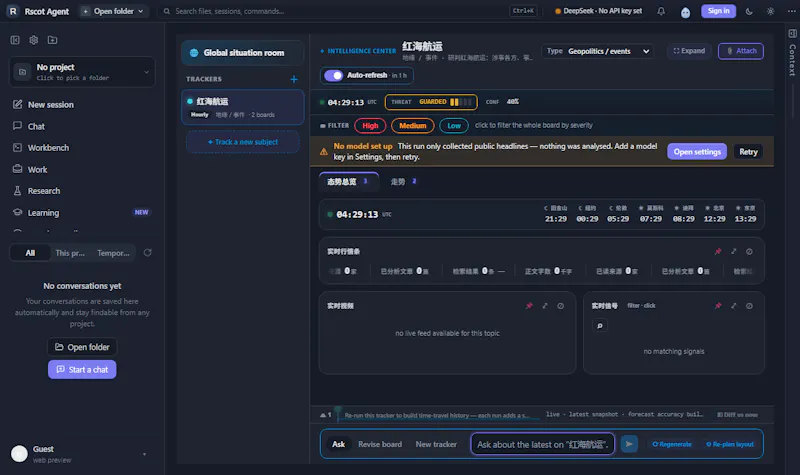Show This project conversations tab
Screen dimensions: 800x475
[x=70, y=253]
